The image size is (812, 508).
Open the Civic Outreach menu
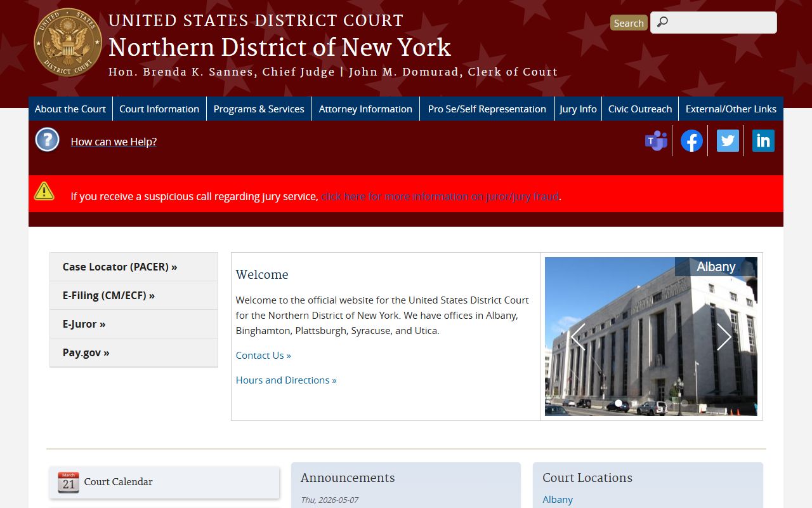pos(640,109)
